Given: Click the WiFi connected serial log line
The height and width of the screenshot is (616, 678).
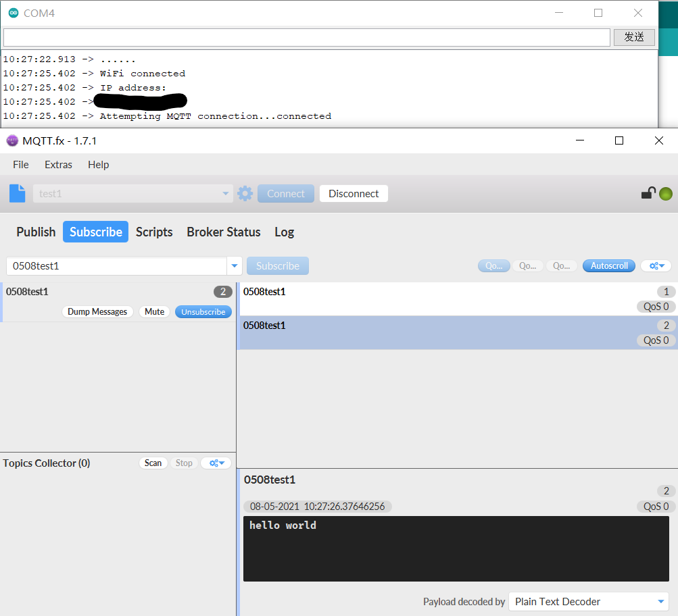Looking at the screenshot, I should coord(94,74).
